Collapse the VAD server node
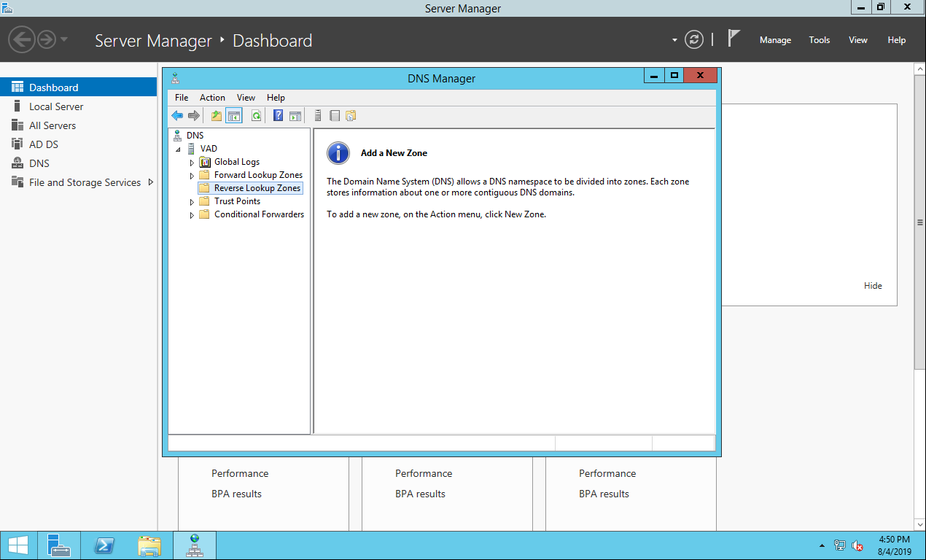Image resolution: width=926 pixels, height=560 pixels. 179,149
